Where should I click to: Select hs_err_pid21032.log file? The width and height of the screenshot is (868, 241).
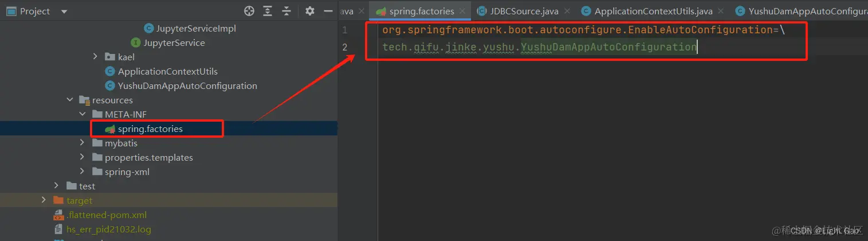[109, 229]
